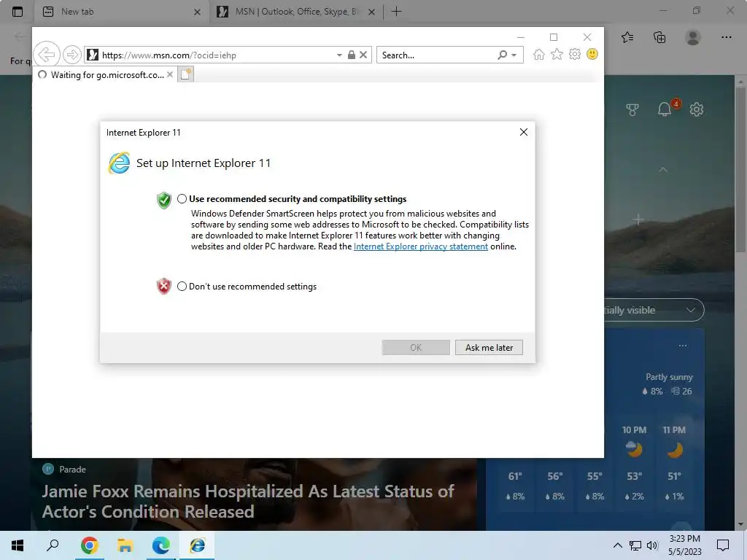Open File Explorer from taskbar
This screenshot has width=747, height=560.
pos(125,545)
